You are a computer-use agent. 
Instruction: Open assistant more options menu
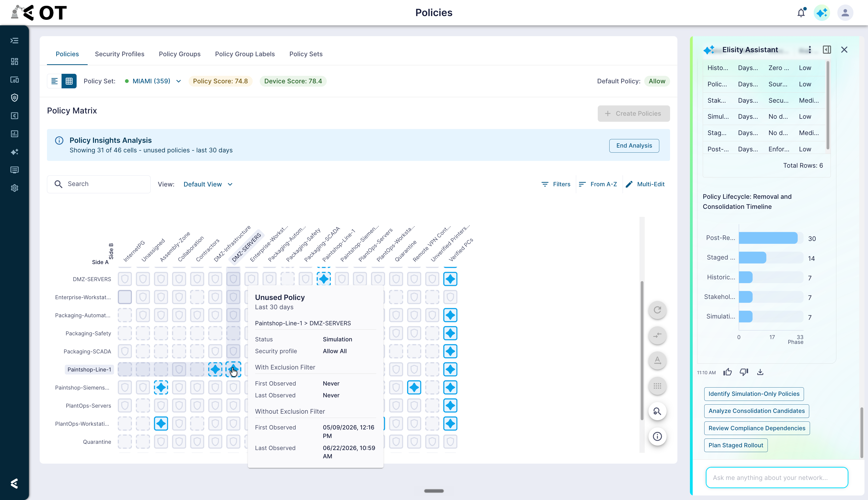810,50
